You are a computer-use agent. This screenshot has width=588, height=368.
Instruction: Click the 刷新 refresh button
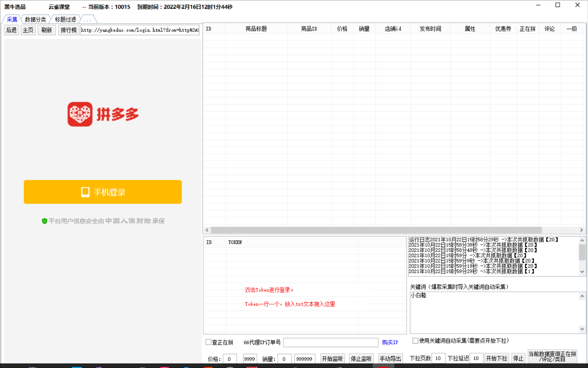[47, 30]
